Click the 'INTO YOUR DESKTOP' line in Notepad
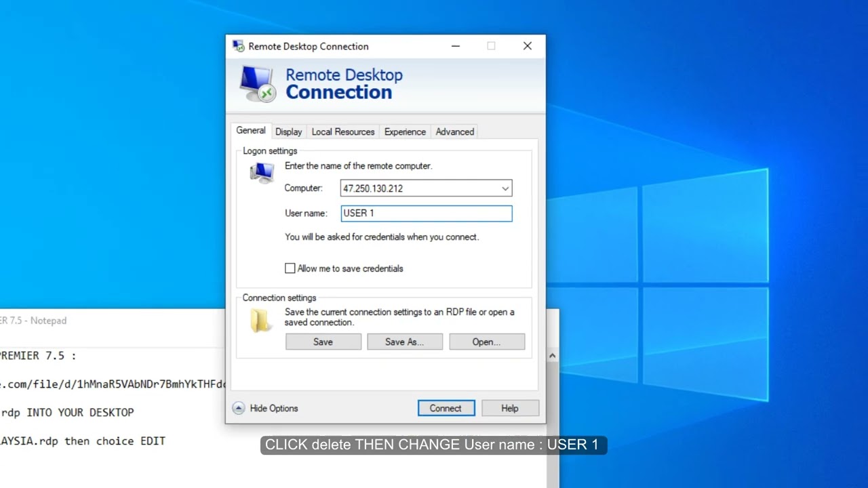Screen dimensions: 868x488 coord(67,412)
